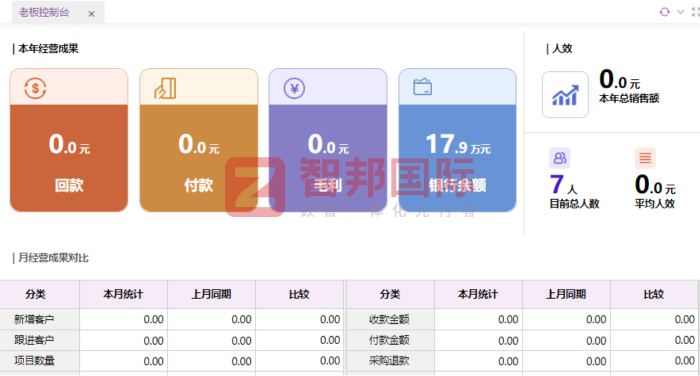Click 本月统计 header in the right table
Screen dimensions: 700x376
tap(478, 294)
